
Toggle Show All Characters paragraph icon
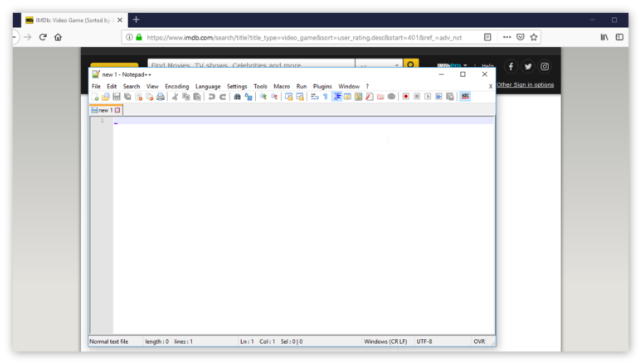pos(326,97)
